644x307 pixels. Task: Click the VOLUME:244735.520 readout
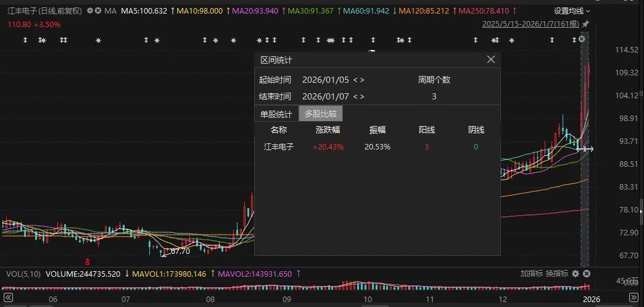(x=83, y=274)
